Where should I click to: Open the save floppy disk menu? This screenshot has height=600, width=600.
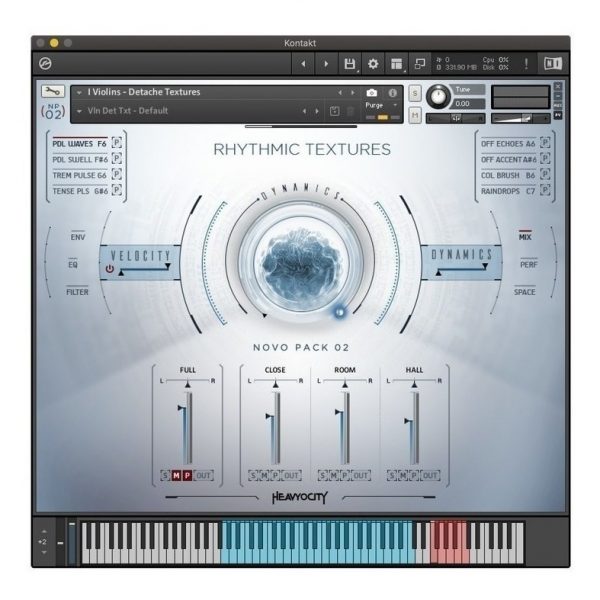(x=349, y=64)
